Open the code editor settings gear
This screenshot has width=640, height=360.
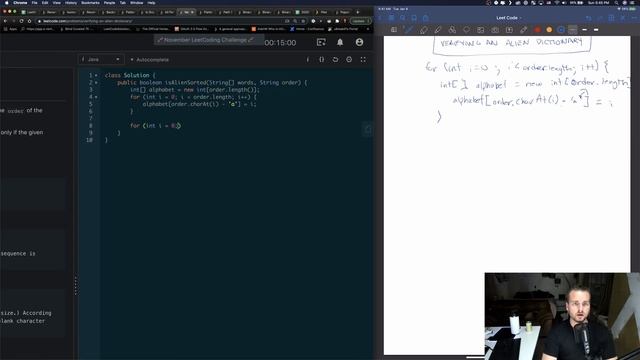[x=349, y=60]
